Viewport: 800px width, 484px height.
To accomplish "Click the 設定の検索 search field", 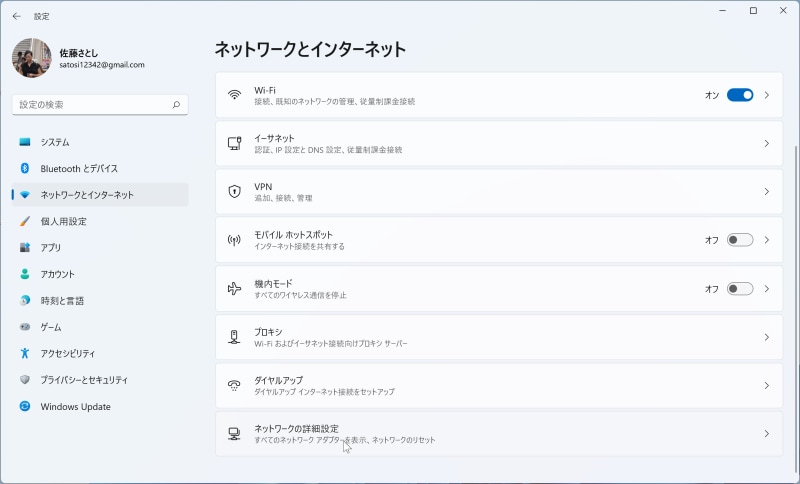I will click(x=92, y=104).
